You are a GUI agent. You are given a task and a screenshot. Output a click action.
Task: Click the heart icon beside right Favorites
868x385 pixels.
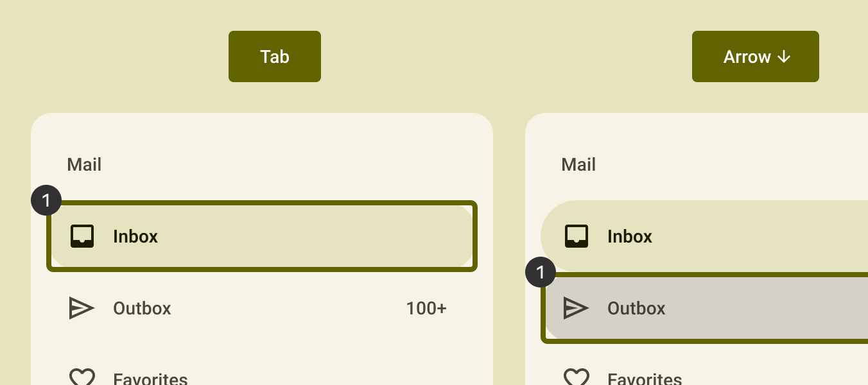point(576,377)
